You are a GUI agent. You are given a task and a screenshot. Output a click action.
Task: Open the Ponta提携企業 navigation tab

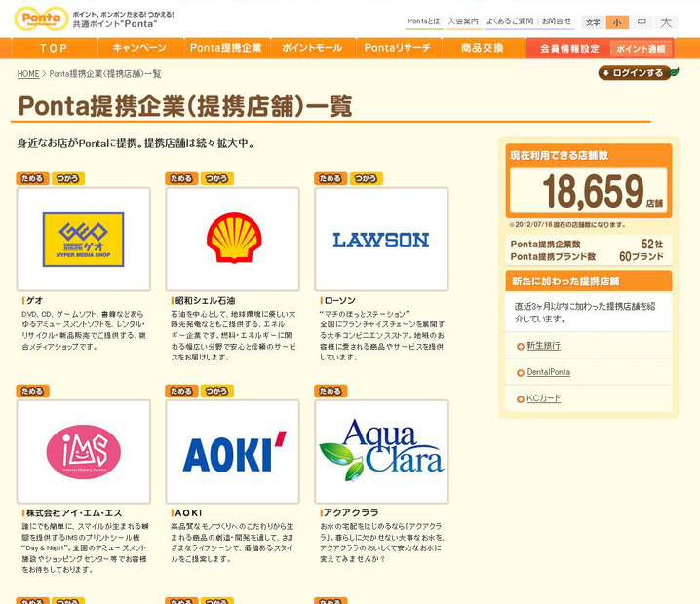click(226, 48)
